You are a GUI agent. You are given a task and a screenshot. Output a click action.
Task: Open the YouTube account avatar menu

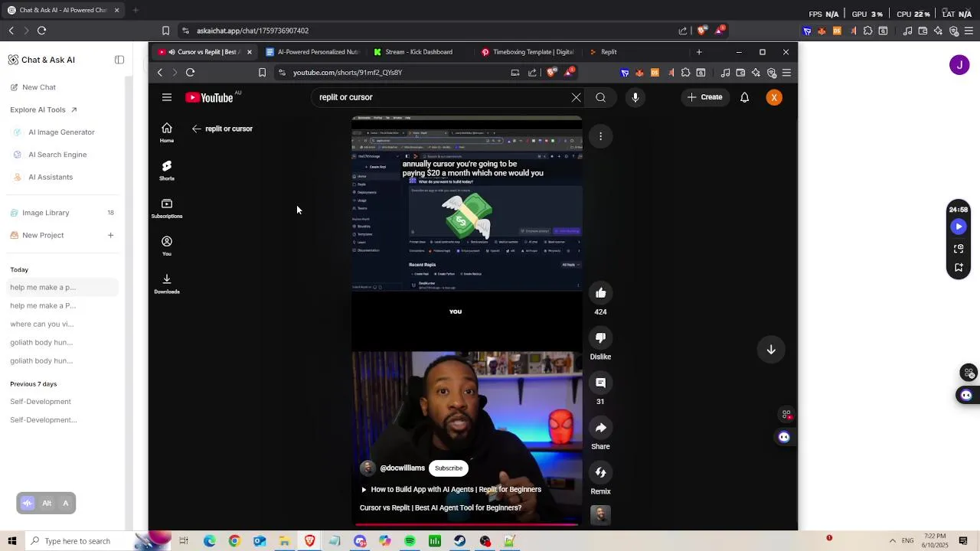pos(774,97)
